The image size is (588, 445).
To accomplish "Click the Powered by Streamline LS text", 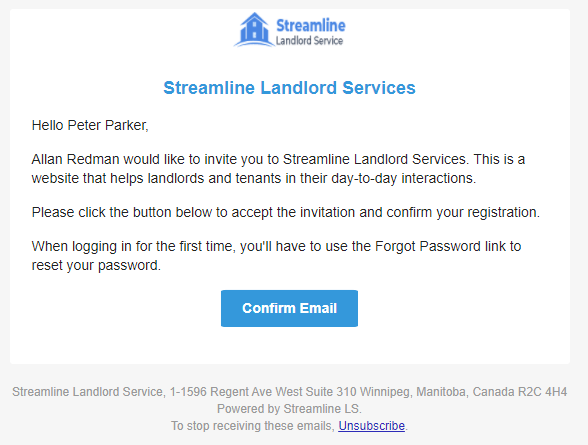I will (289, 409).
